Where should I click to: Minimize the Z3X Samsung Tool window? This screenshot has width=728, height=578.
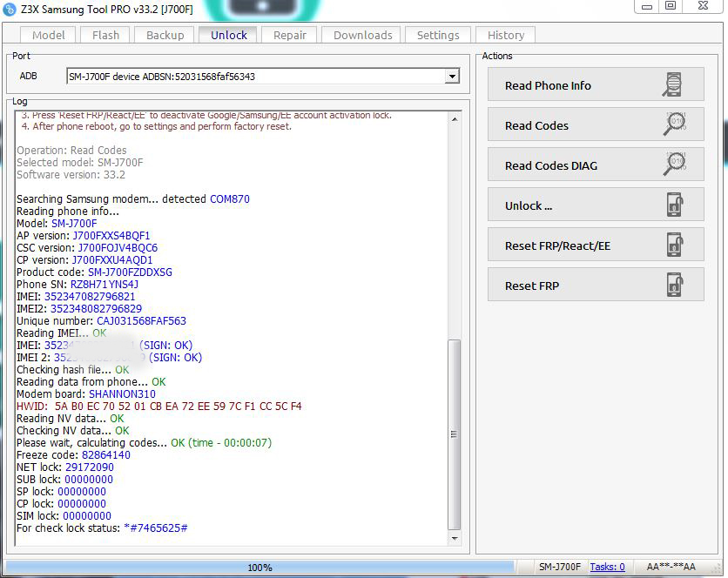(646, 6)
